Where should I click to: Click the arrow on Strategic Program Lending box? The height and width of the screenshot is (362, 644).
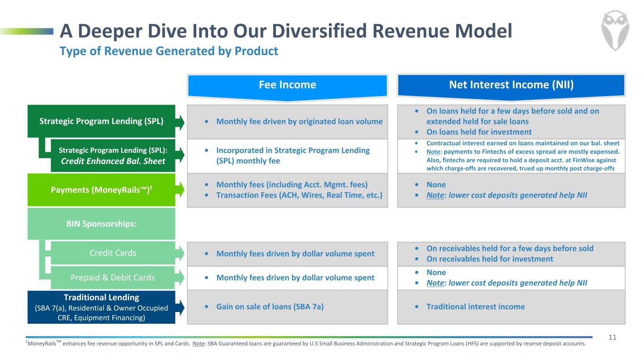click(180, 121)
